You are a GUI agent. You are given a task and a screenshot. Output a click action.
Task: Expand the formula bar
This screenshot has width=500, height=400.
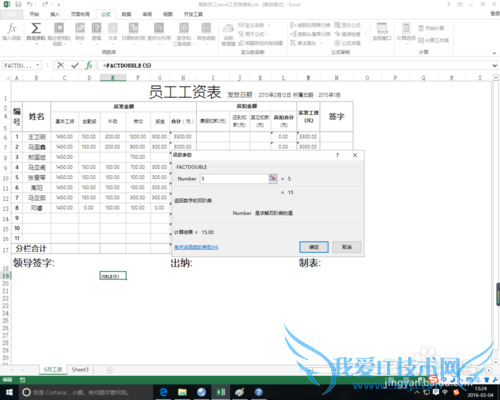(495, 65)
